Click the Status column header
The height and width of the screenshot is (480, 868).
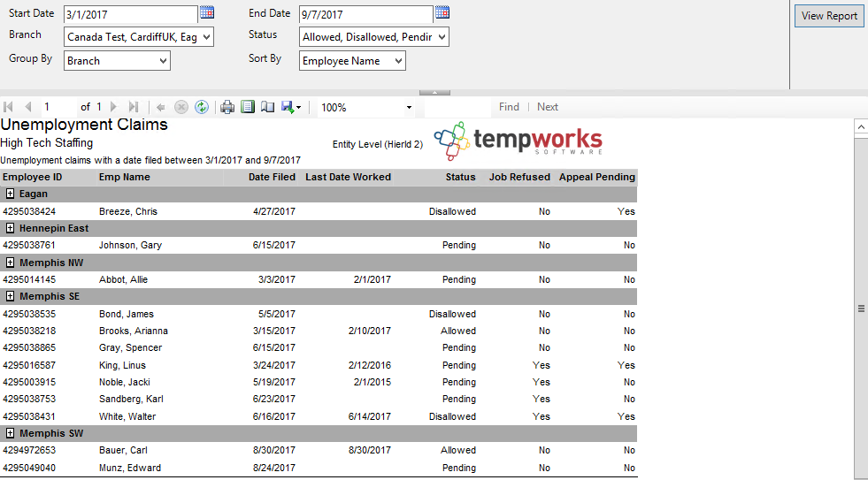[461, 177]
